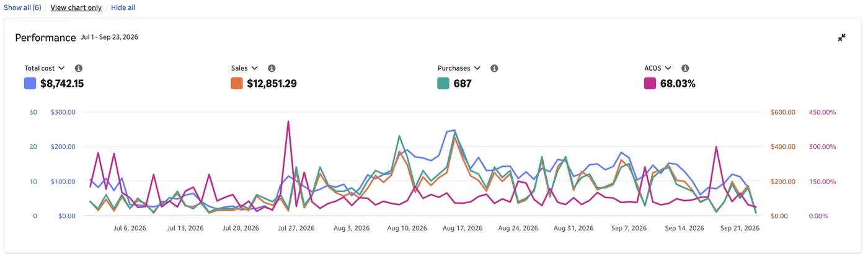
Task: Click the Aug 31, 2026 axis label
Action: pyautogui.click(x=573, y=228)
